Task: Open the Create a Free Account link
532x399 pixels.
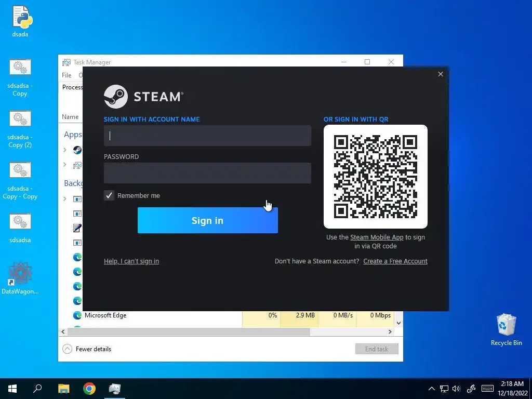Action: click(395, 261)
